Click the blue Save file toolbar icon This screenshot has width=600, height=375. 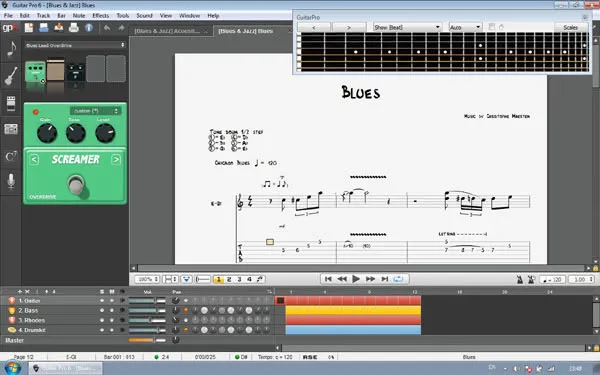(44, 28)
